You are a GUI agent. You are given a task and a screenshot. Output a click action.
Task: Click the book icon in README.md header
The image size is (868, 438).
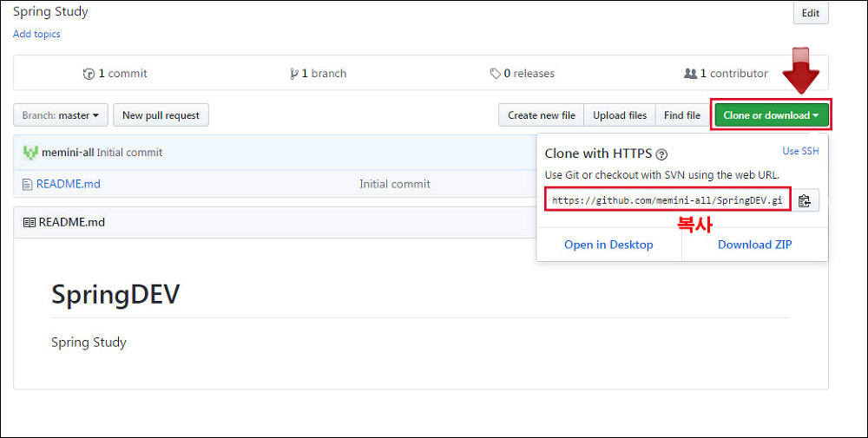pos(29,222)
